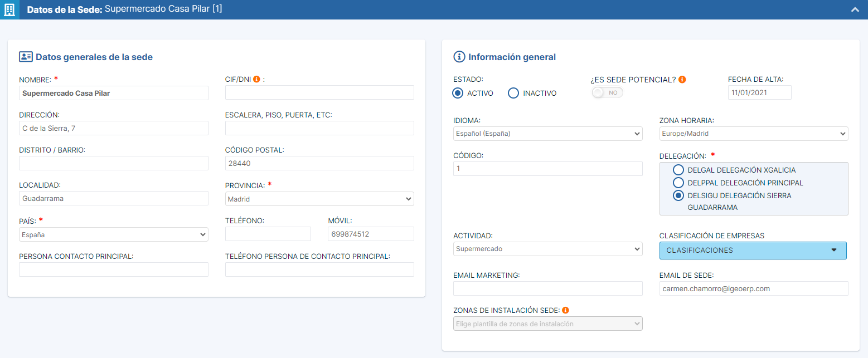
Task: Open the Zona horaria dropdown
Action: [x=753, y=134]
